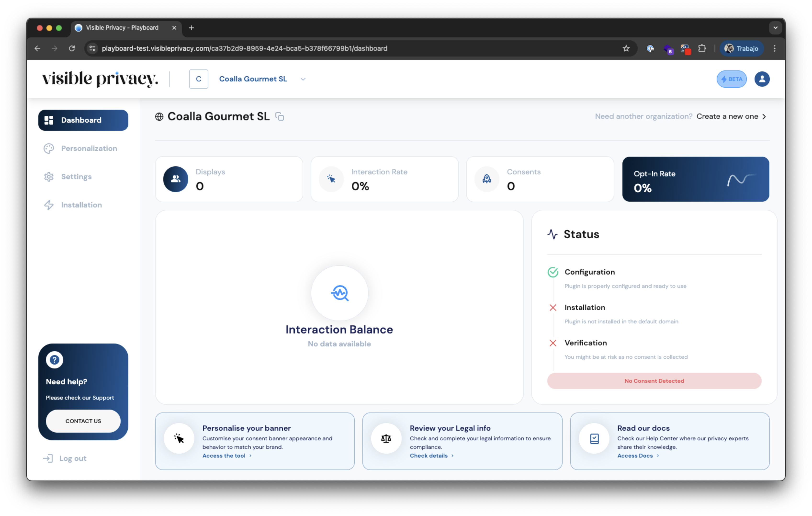Click the Displays people icon

(175, 179)
